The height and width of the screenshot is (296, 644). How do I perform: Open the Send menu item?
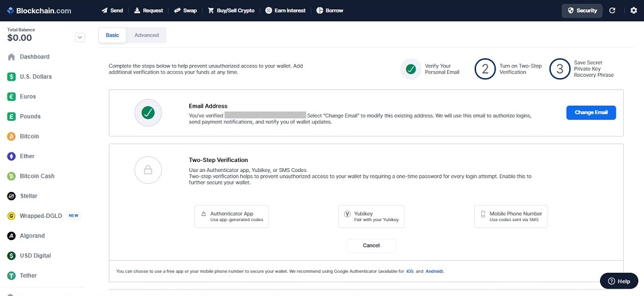coord(112,11)
